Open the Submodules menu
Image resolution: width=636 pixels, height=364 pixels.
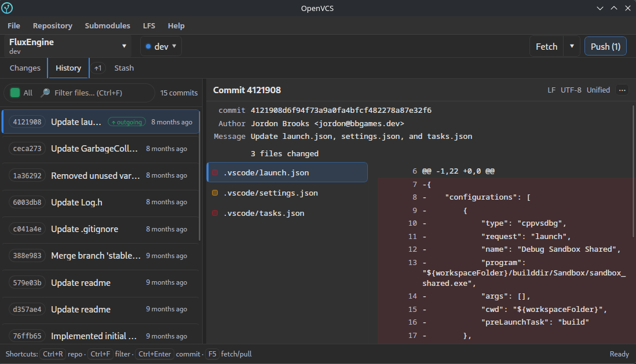click(107, 25)
